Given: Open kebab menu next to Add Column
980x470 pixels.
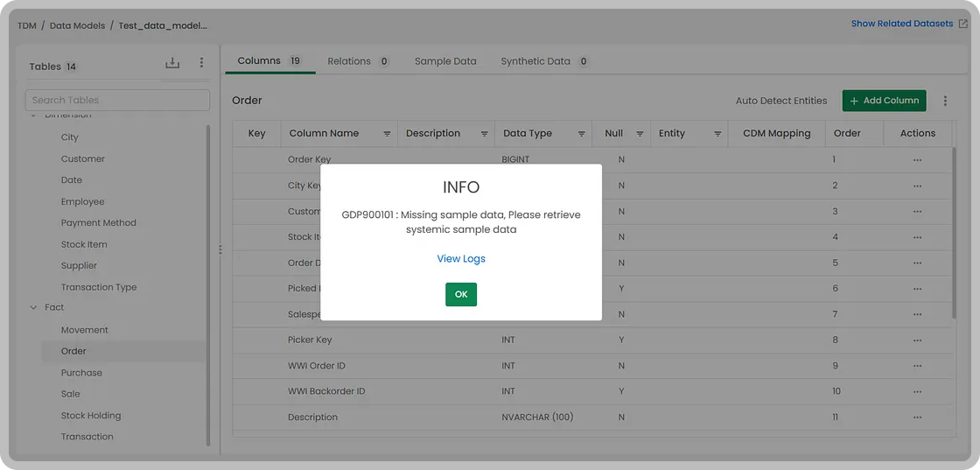Looking at the screenshot, I should click(x=945, y=101).
